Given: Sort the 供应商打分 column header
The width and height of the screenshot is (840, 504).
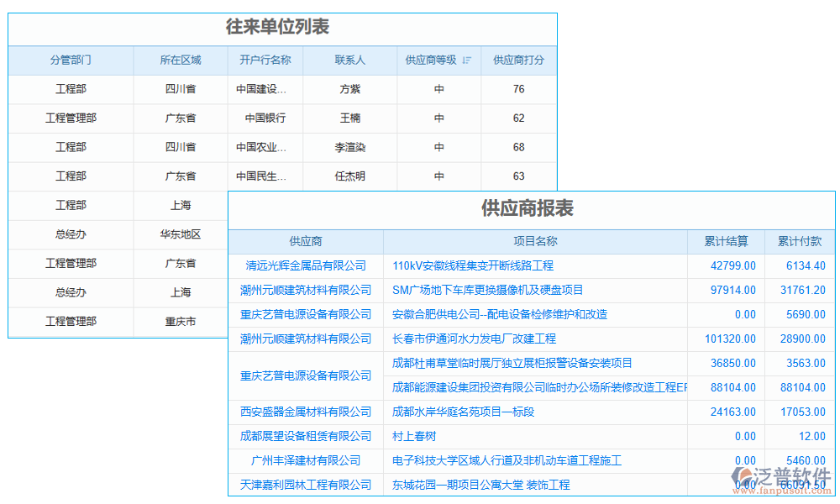Looking at the screenshot, I should point(518,60).
